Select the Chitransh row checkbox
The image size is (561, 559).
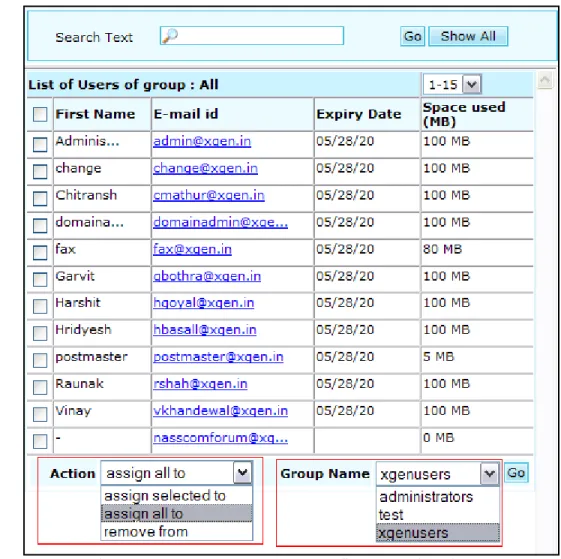tap(40, 199)
